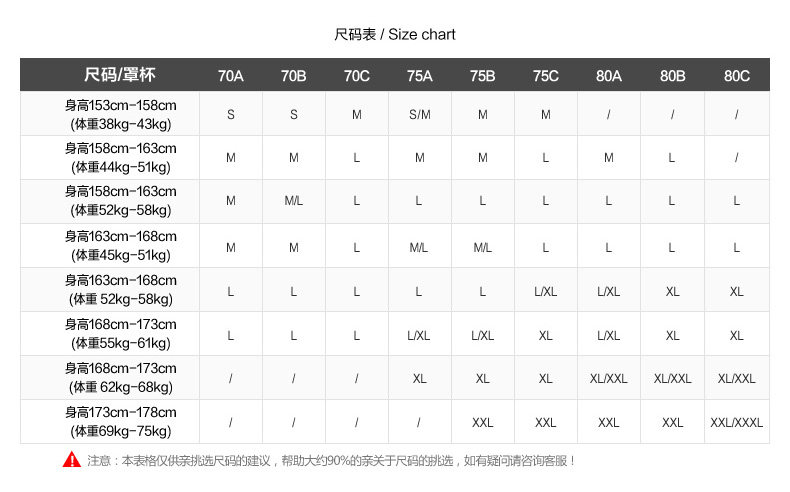
Task: Click the 70A column header
Action: pyautogui.click(x=230, y=76)
